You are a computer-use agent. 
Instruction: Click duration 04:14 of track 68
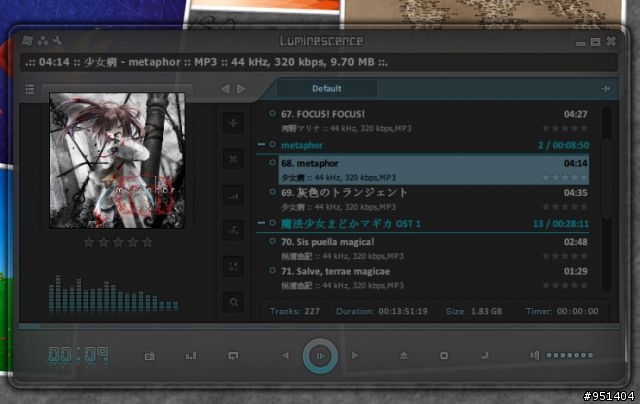[x=576, y=163]
